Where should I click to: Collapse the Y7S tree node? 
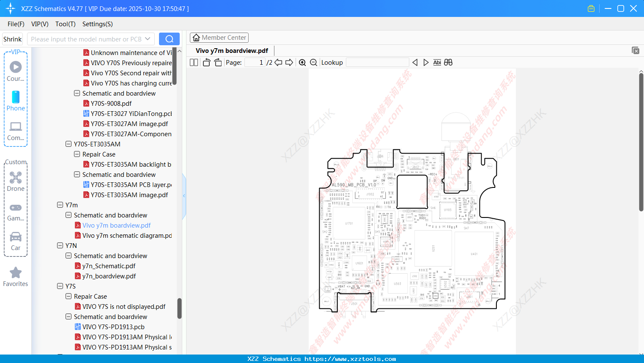(x=60, y=286)
